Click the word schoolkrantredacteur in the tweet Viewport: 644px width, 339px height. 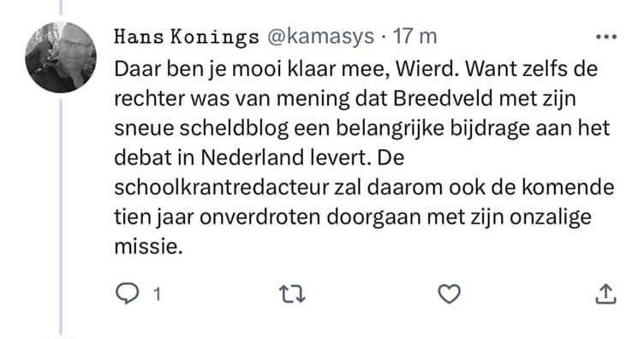point(222,187)
